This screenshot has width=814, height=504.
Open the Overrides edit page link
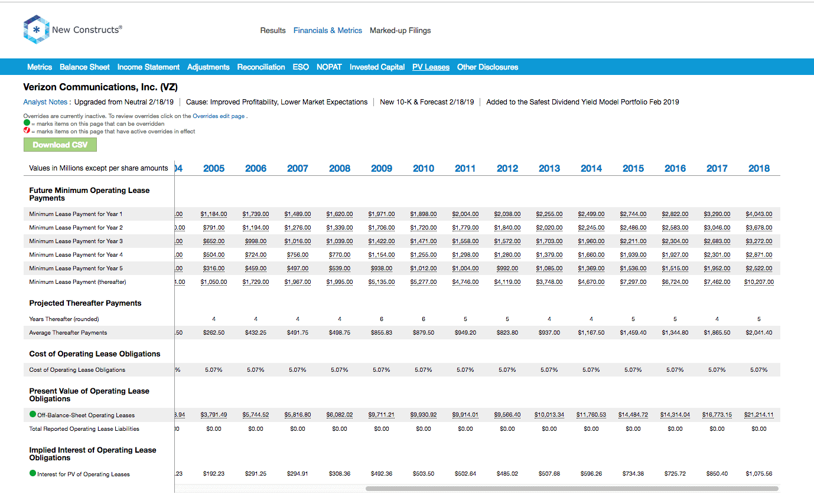[219, 116]
